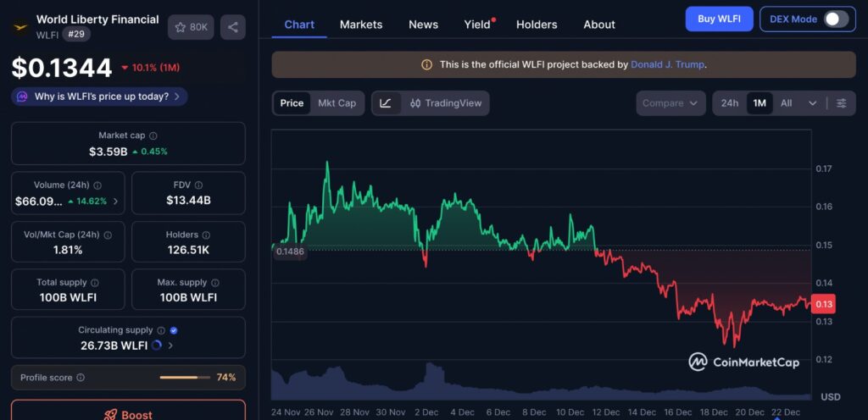Click the Max. supply info icon

[x=215, y=282]
